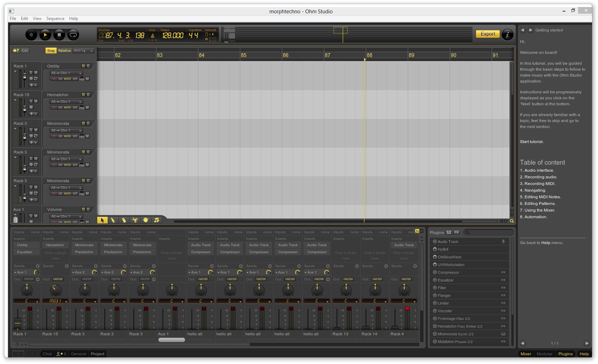This screenshot has width=598, height=364.
Task: Switch to the Modular tab
Action: click(x=544, y=354)
